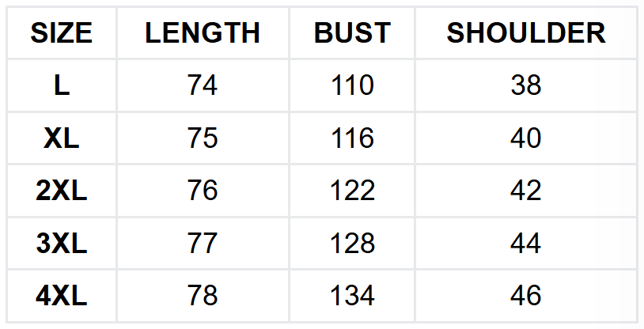The width and height of the screenshot is (644, 329).
Task: Click length value 75 for XL
Action: point(203,138)
